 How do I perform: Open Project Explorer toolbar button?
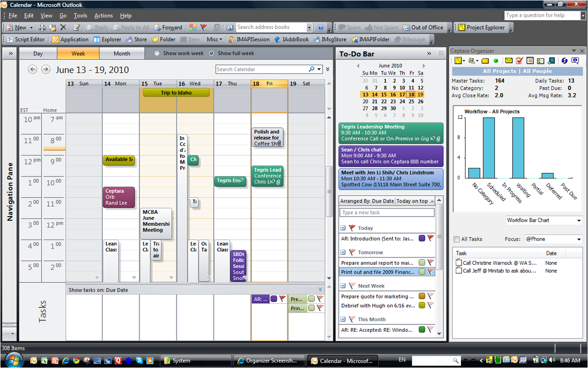[481, 28]
